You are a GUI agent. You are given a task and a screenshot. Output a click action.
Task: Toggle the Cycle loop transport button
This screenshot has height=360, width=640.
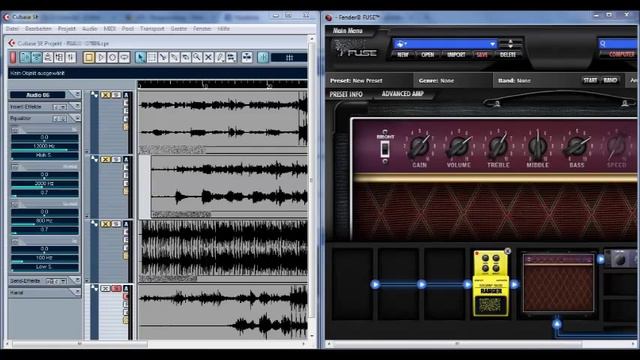(x=124, y=58)
